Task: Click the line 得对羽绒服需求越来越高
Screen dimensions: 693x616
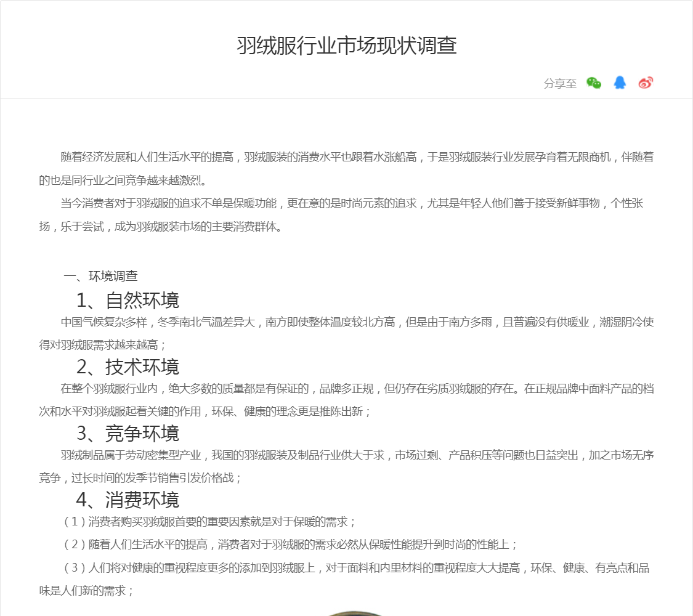Action: click(x=102, y=345)
